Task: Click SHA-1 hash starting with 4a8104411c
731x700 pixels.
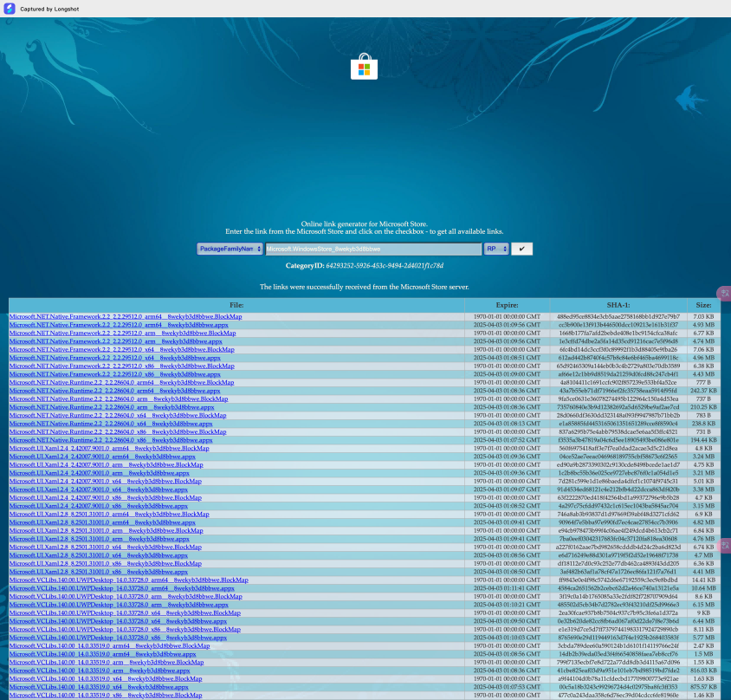Action: tap(618, 382)
